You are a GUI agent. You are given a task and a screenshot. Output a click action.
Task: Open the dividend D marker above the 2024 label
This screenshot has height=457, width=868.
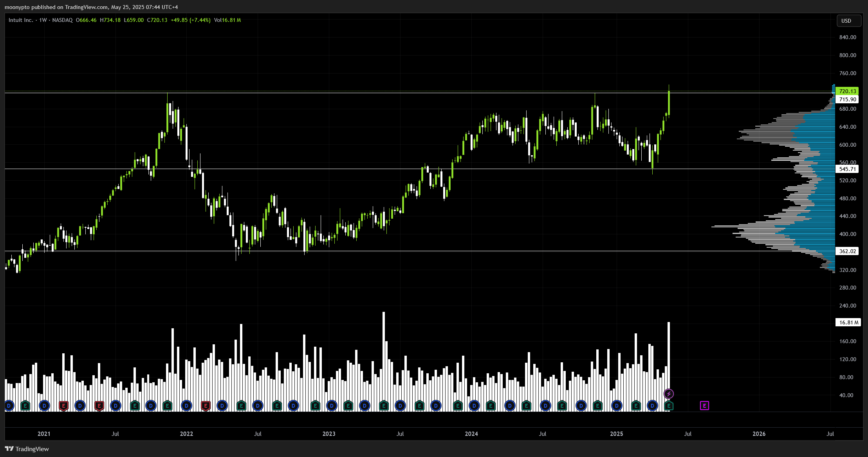click(x=474, y=406)
